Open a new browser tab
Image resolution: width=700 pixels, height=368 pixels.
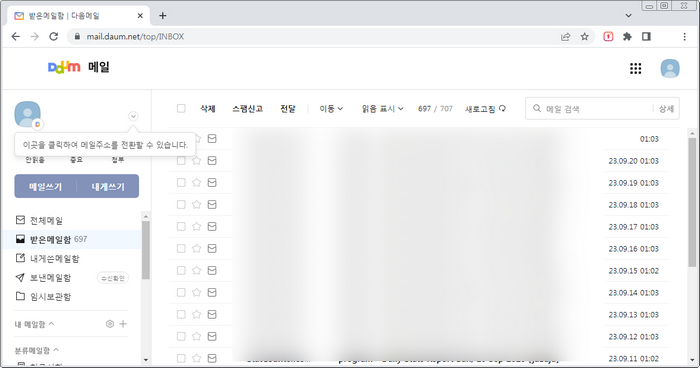[162, 16]
